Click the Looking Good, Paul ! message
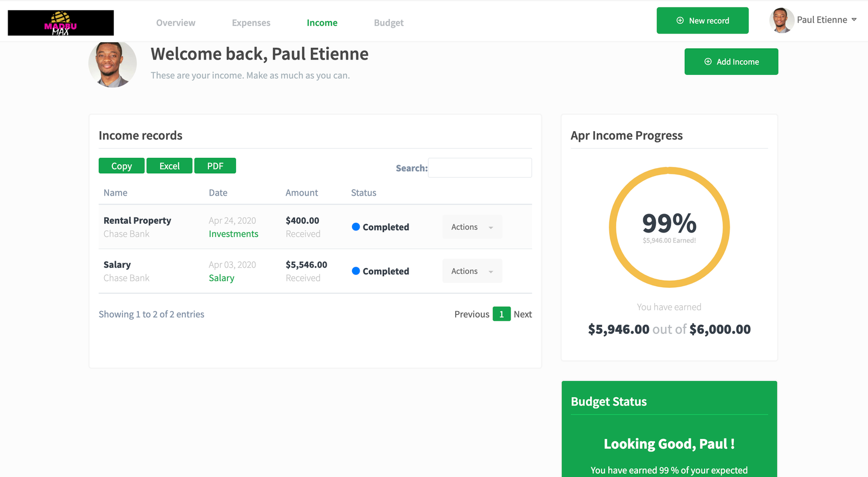868x477 pixels. [x=669, y=444]
